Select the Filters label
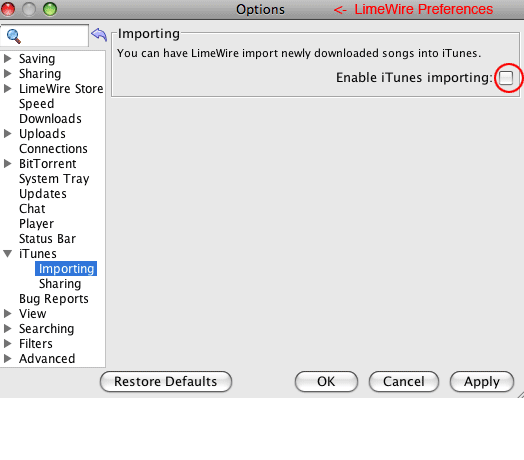Viewport: 524px width, 460px height. click(x=36, y=344)
